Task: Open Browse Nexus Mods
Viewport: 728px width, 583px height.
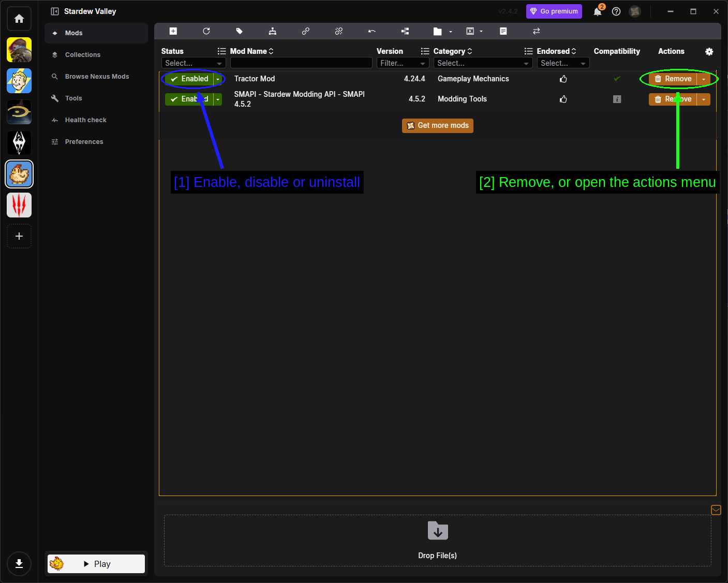Action: (96, 77)
